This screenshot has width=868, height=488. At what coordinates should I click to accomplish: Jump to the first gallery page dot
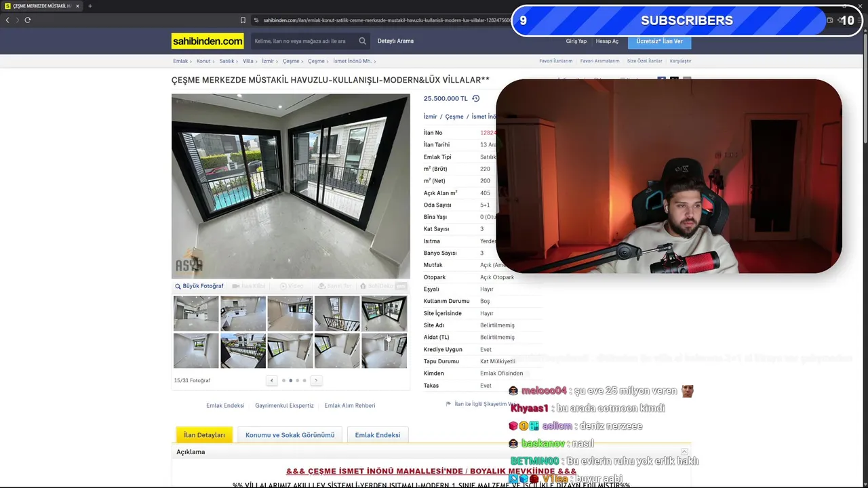[283, 380]
